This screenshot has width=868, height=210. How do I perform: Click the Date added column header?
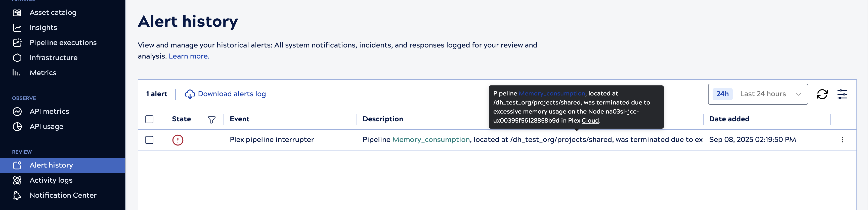coord(729,119)
